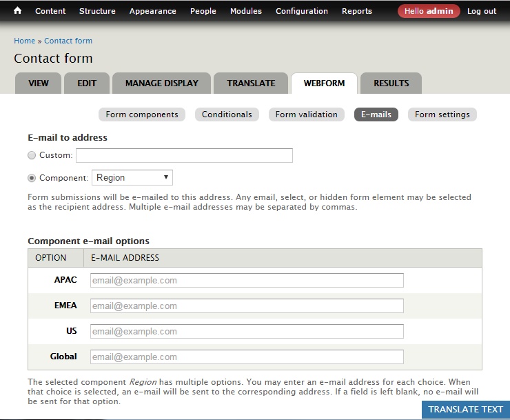Open the Region component dropdown

(x=132, y=178)
